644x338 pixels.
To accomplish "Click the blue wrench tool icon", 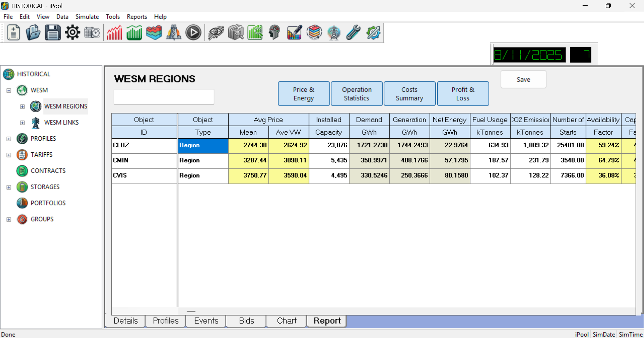I will (x=353, y=33).
